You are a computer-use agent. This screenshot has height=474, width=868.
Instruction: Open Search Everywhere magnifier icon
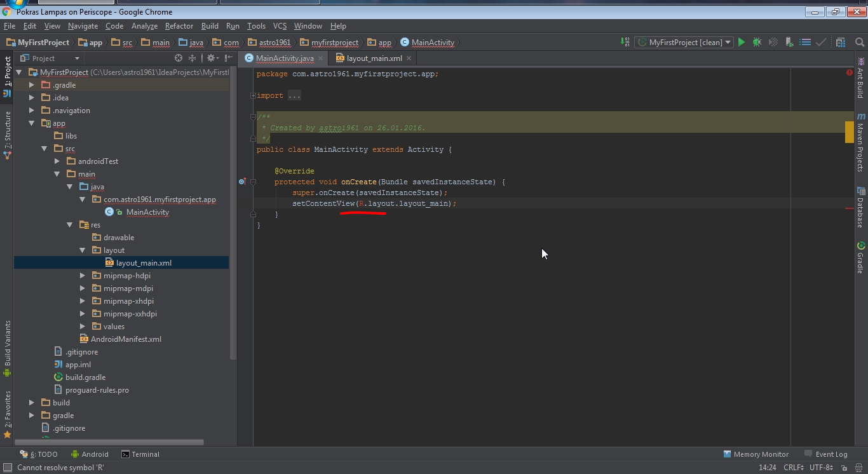click(x=860, y=43)
